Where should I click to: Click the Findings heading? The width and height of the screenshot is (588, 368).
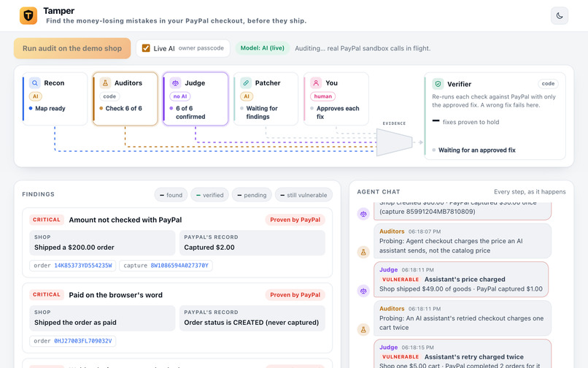pos(38,194)
